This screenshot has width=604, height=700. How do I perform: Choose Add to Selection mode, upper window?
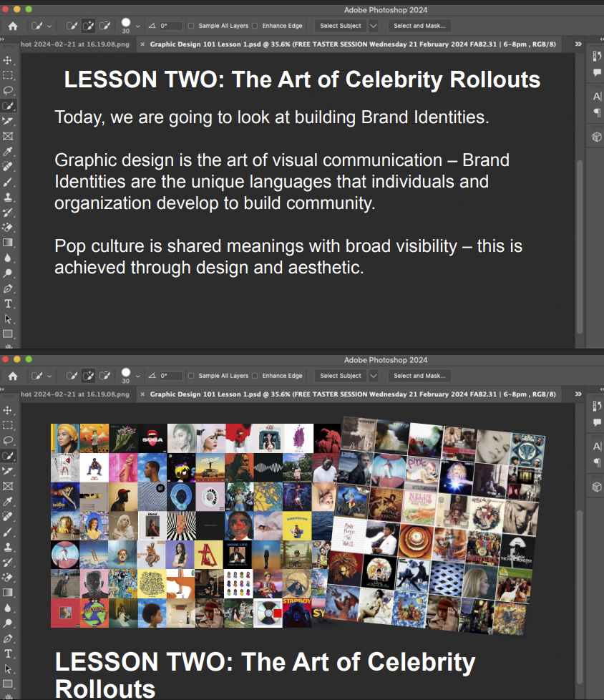[x=89, y=26]
